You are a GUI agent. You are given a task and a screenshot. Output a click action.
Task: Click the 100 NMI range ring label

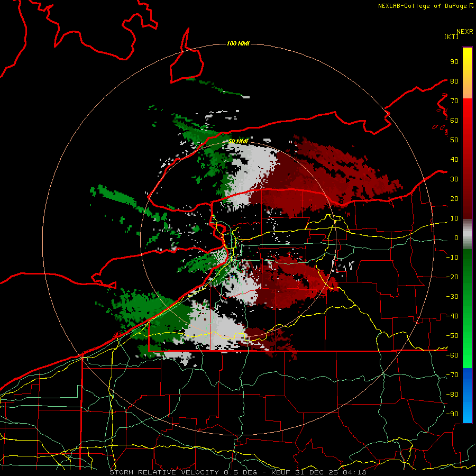point(238,44)
